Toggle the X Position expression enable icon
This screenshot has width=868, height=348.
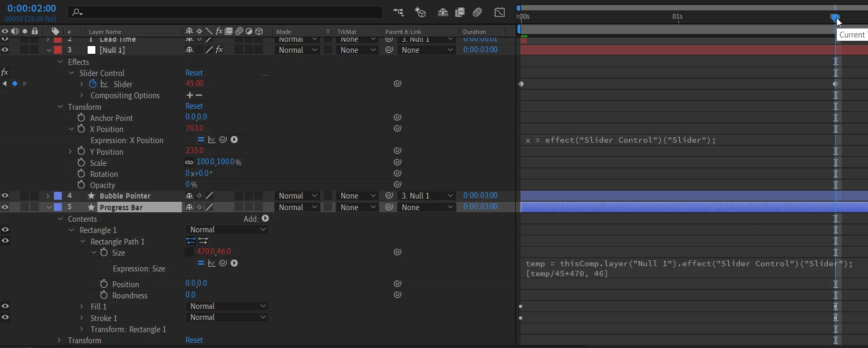coord(200,140)
